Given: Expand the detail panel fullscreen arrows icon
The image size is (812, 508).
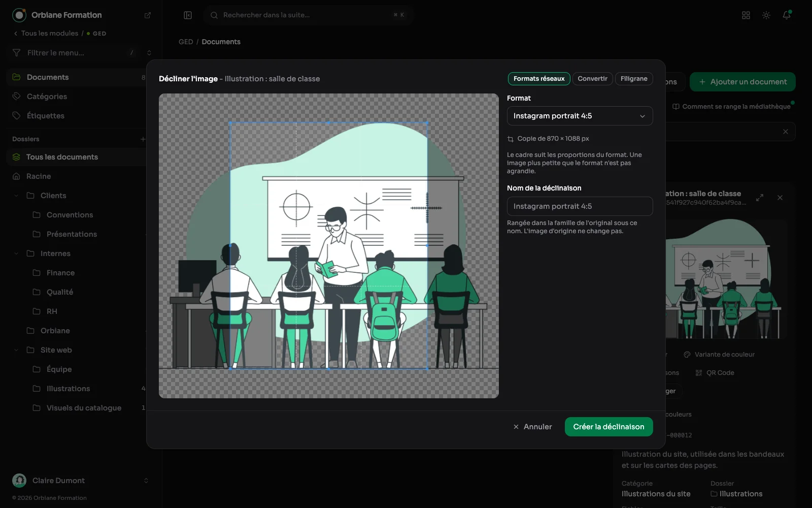Looking at the screenshot, I should 760,198.
